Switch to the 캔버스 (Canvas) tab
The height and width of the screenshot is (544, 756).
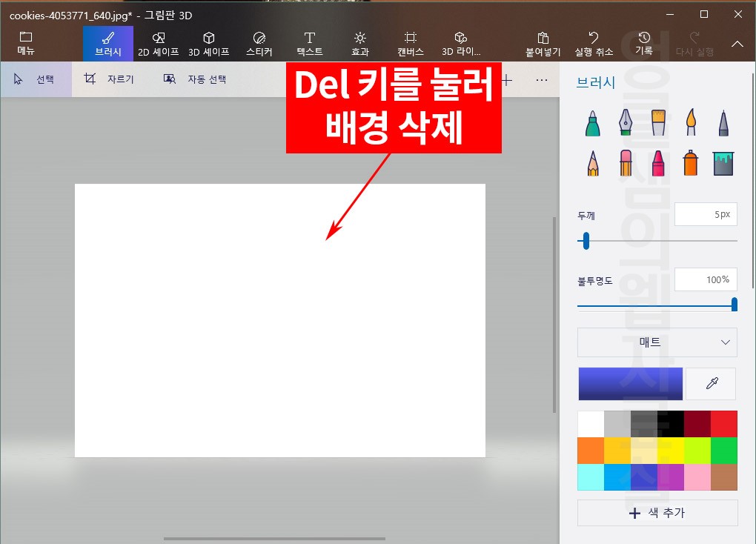[410, 42]
